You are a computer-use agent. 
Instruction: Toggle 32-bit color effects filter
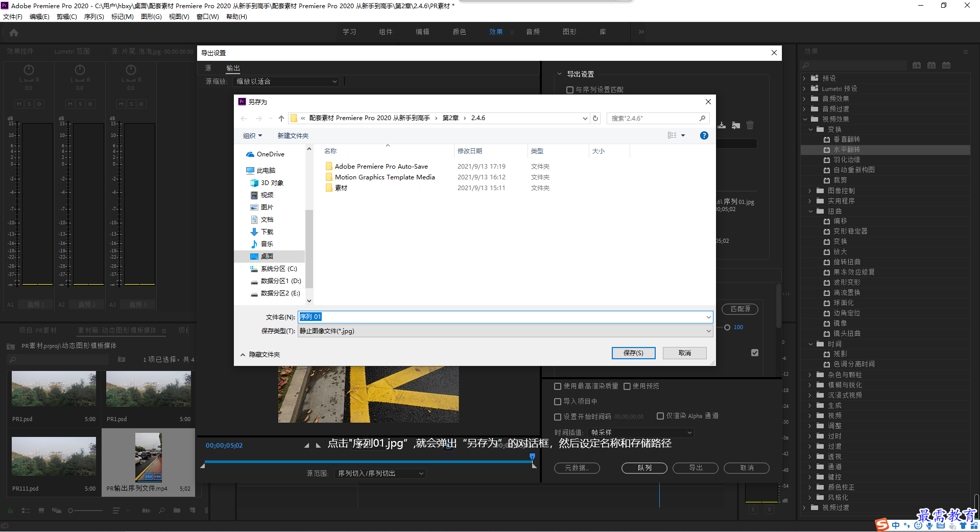coord(931,65)
